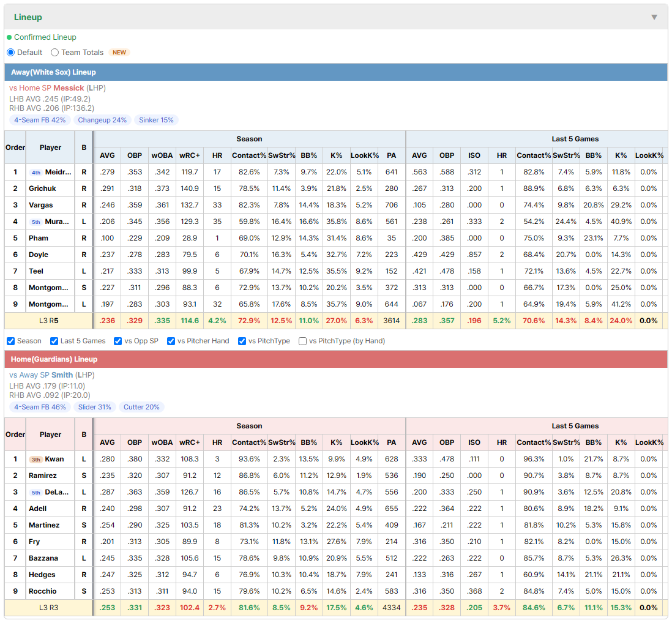This screenshot has width=672, height=623.
Task: Select player Bazzana in Guardians lineup
Action: click(43, 558)
